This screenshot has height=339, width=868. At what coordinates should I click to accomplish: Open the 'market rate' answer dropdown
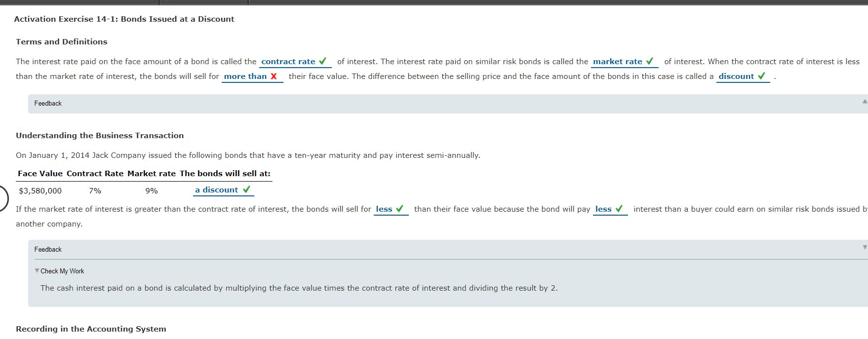(625, 62)
